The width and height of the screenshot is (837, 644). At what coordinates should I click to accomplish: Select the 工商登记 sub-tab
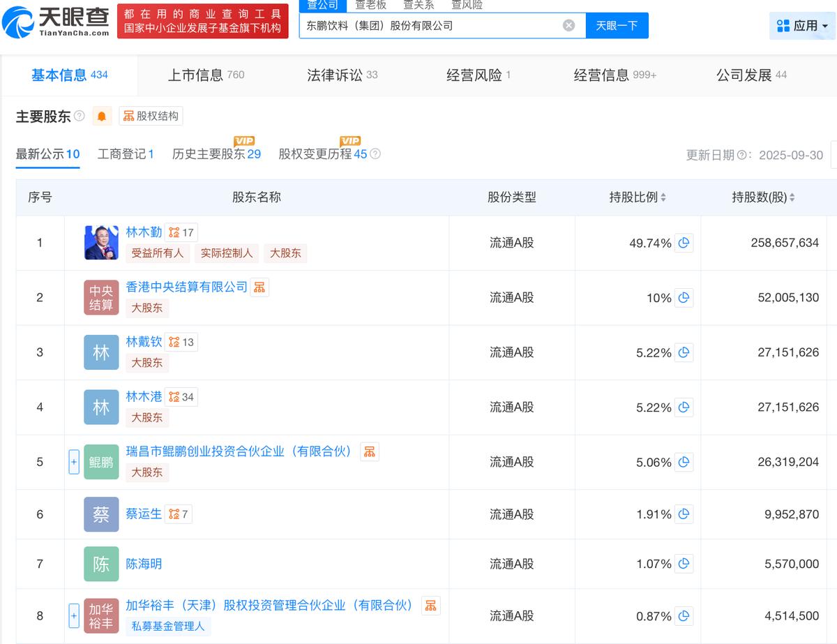(x=126, y=154)
